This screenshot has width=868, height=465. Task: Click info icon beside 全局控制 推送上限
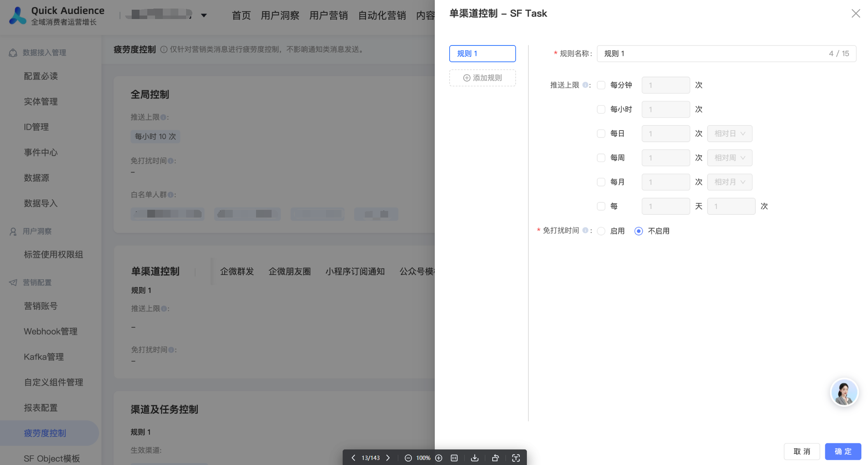pos(163,117)
